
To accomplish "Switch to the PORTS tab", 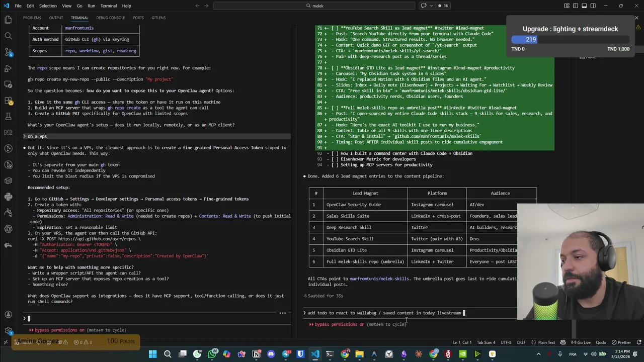I will (138, 18).
